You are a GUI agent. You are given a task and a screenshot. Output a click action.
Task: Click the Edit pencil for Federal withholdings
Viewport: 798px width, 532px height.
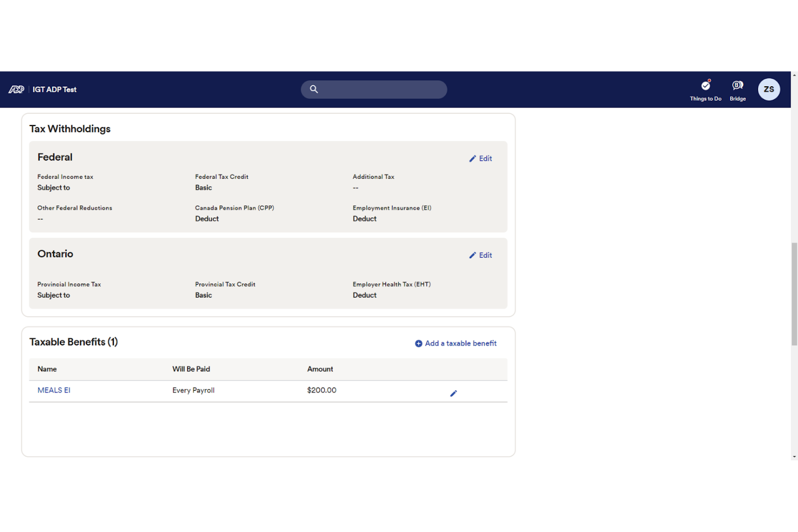[473, 158]
